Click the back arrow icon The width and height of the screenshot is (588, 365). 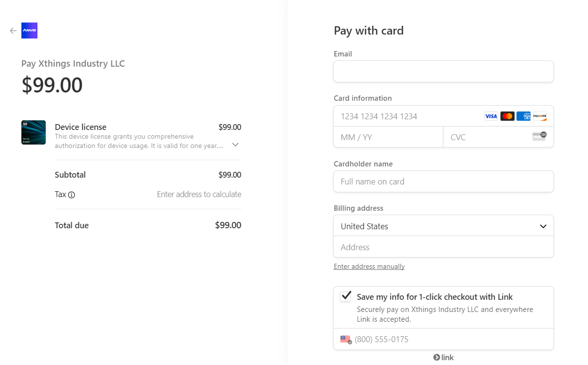tap(13, 31)
